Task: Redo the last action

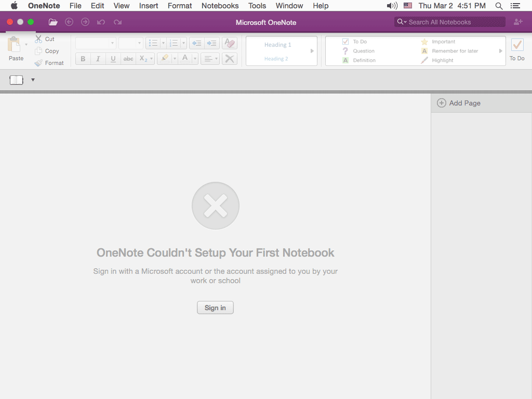Action: [x=118, y=22]
